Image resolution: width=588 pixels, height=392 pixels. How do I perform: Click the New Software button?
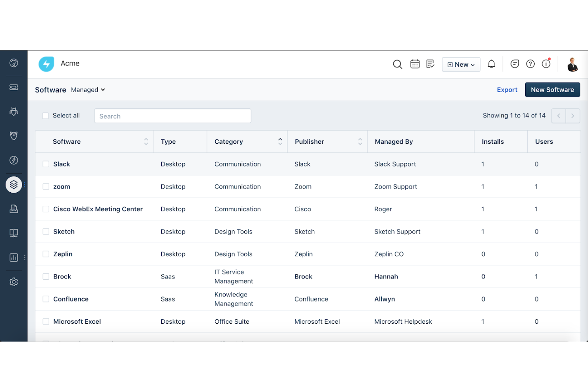point(552,89)
